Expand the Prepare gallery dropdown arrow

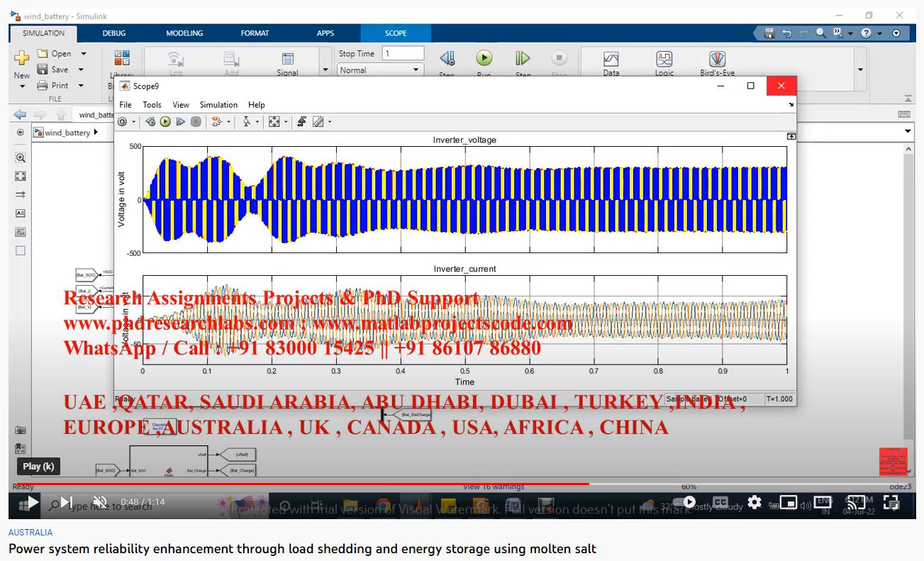tap(325, 70)
